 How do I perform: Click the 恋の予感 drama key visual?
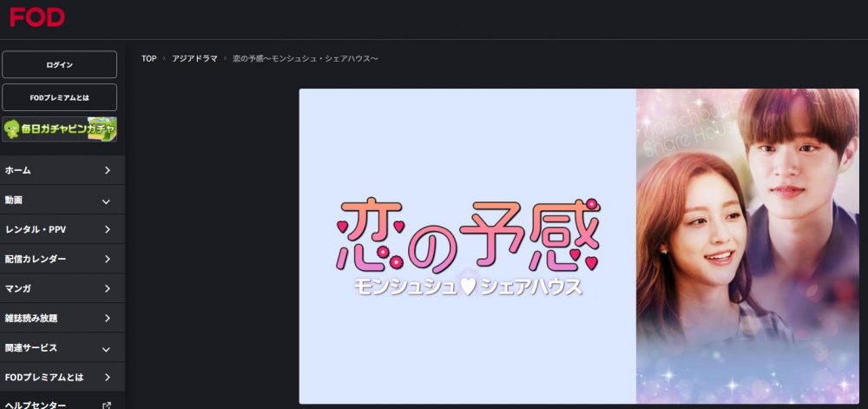579,247
